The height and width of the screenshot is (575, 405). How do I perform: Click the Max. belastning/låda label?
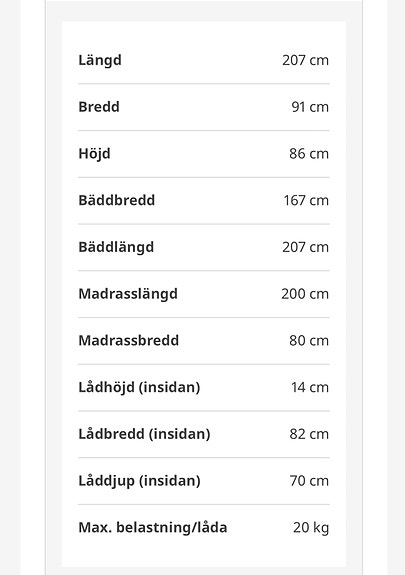point(153,528)
